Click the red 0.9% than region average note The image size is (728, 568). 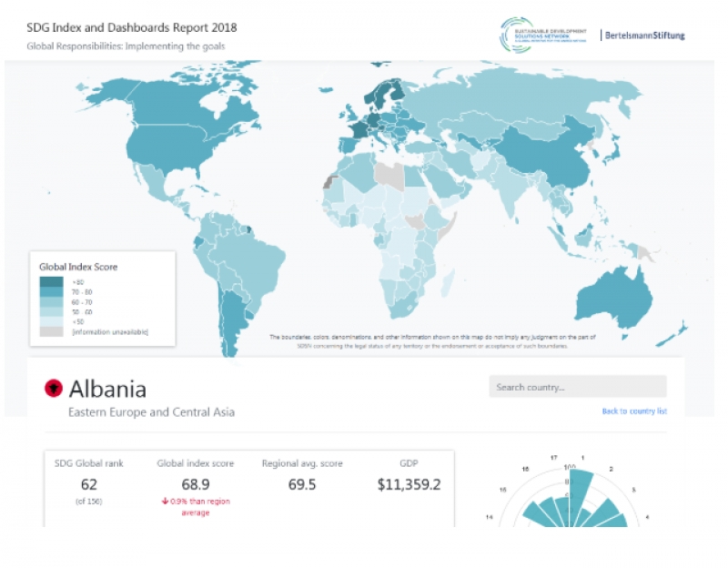[196, 507]
